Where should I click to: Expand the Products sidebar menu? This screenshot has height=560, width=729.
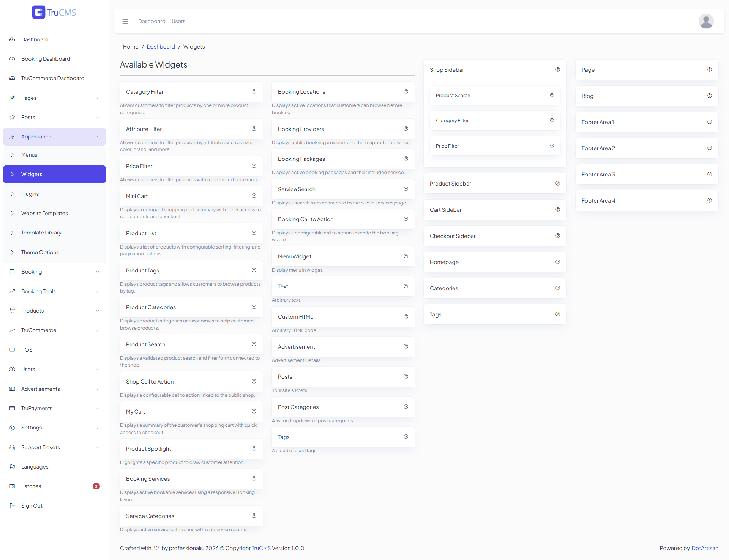(54, 311)
